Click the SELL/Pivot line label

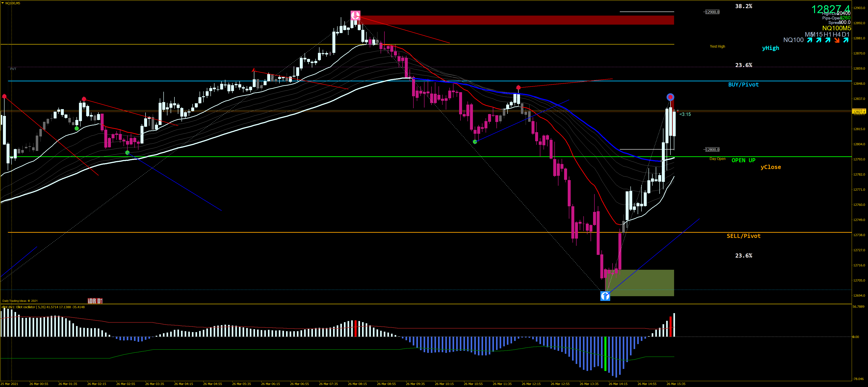pyautogui.click(x=743, y=236)
